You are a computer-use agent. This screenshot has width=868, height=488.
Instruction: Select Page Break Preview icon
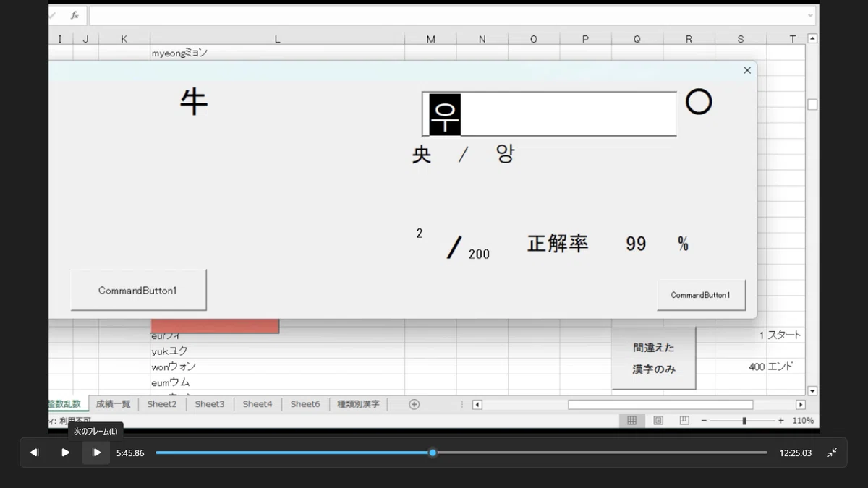point(684,420)
